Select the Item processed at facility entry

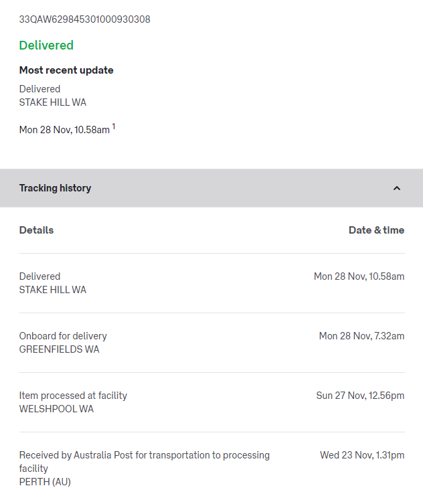[73, 396]
